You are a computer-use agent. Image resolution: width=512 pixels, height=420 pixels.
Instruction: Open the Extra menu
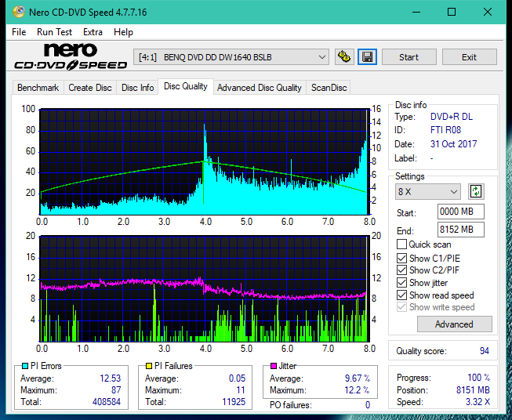tap(93, 32)
